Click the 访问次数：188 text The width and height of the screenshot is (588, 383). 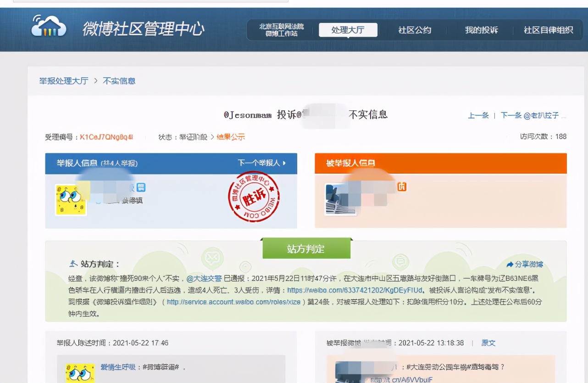tap(543, 136)
